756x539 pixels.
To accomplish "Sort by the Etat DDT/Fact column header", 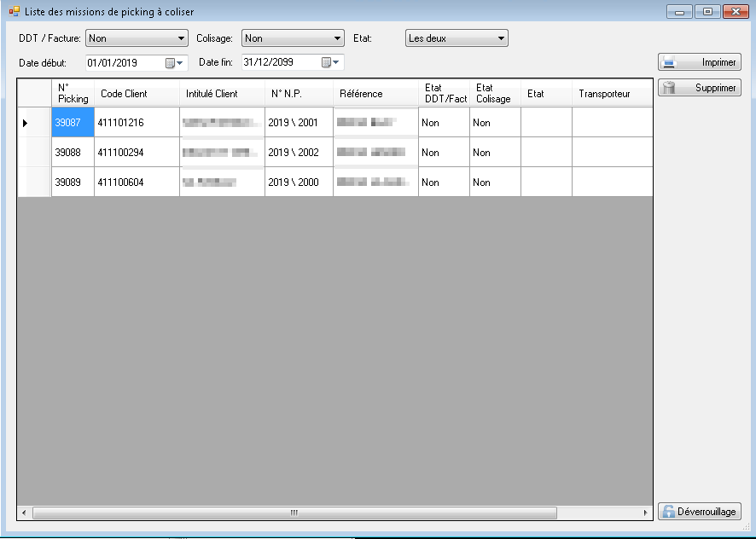I will coord(444,93).
